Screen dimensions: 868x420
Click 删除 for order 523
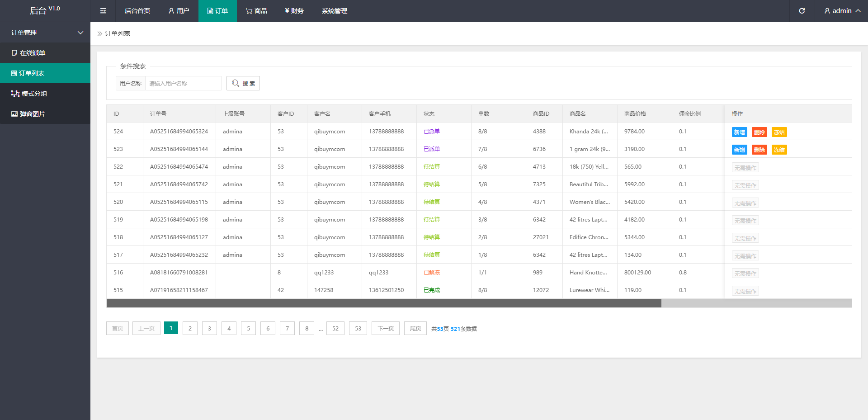coord(759,150)
